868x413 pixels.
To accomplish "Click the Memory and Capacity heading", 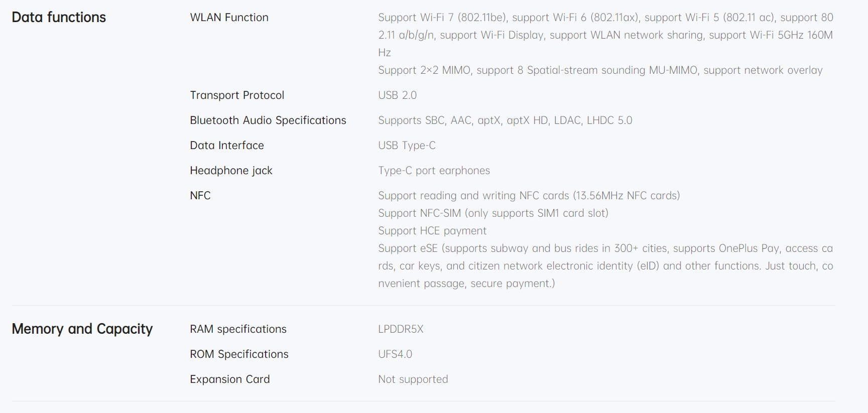I will click(x=82, y=329).
